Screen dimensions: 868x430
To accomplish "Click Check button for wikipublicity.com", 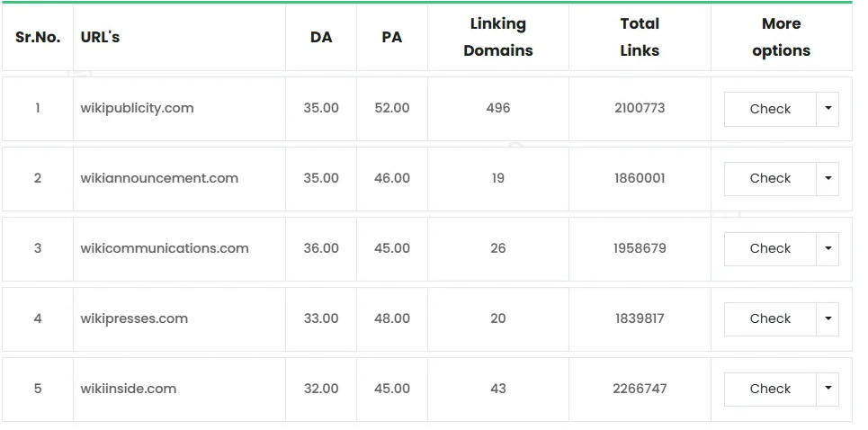I will tap(770, 109).
